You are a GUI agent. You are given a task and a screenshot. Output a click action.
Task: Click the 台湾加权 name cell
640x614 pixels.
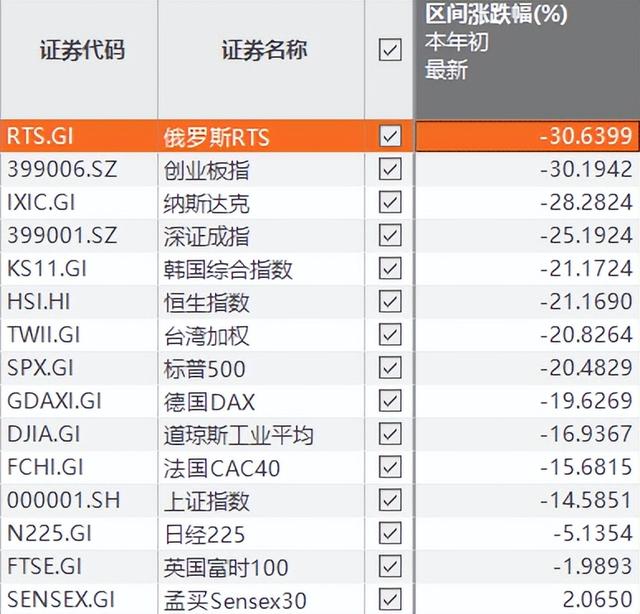[261, 334]
